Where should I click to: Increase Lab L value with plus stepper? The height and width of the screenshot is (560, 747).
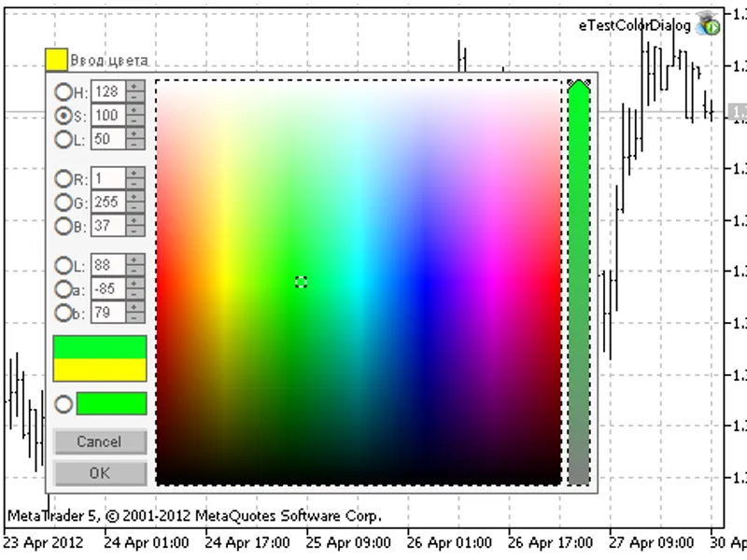point(135,260)
